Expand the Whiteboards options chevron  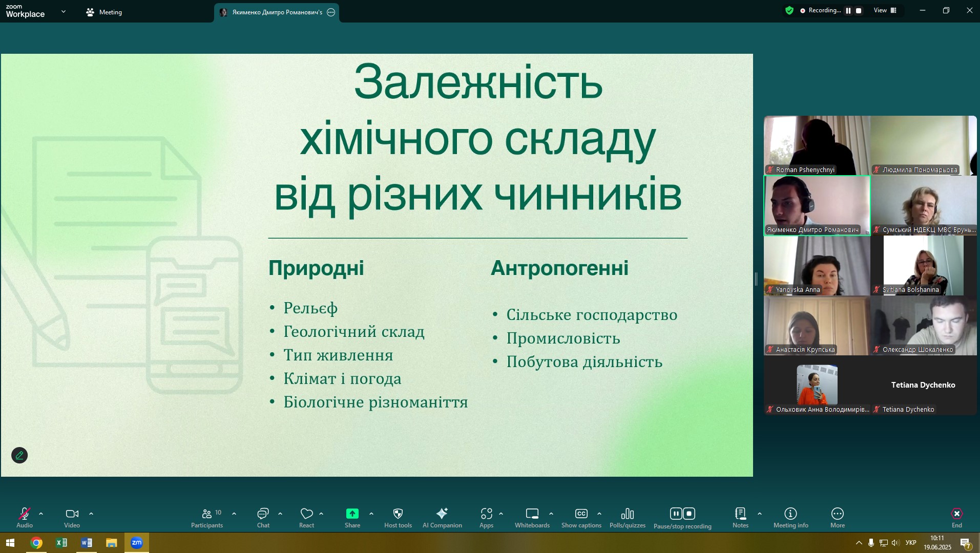tap(551, 514)
